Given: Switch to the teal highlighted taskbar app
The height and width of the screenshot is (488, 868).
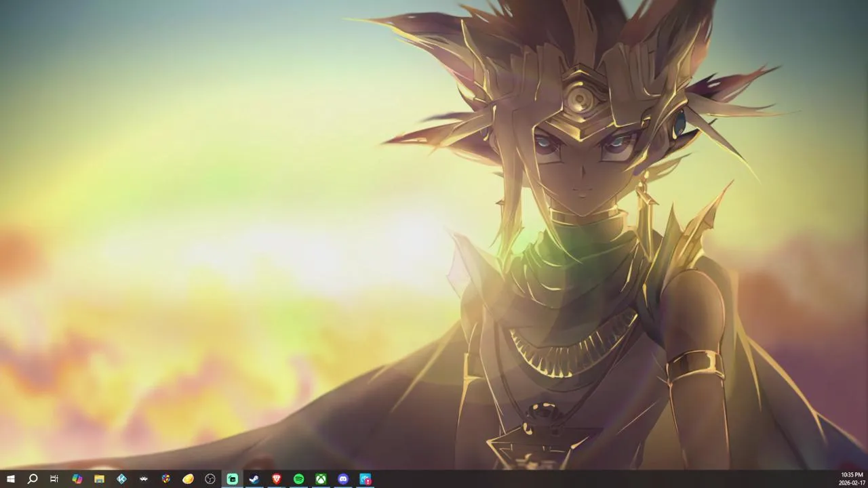Looking at the screenshot, I should click(232, 479).
